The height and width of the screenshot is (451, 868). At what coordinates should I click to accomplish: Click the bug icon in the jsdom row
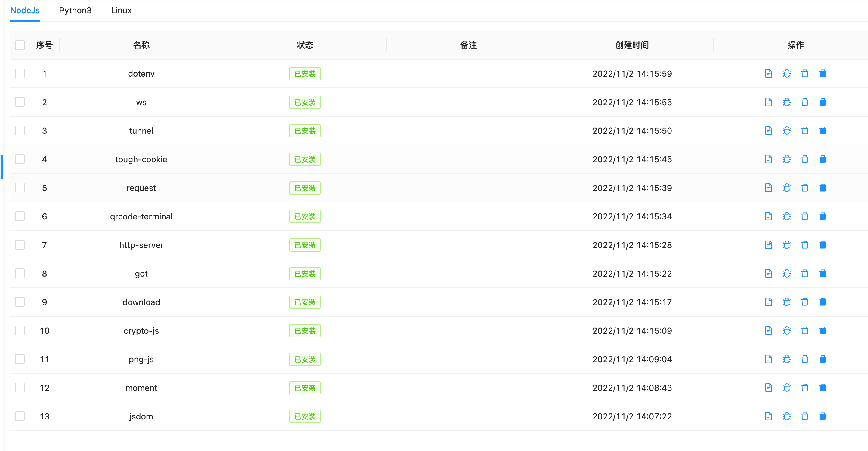(x=786, y=417)
